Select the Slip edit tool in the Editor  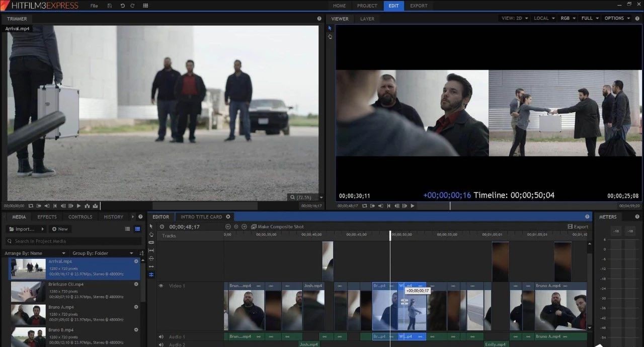[151, 251]
